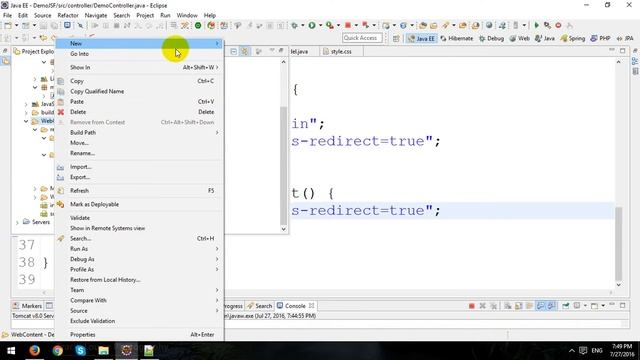Click the Quick Access field
Screen dimensions: 640x360
[362, 38]
